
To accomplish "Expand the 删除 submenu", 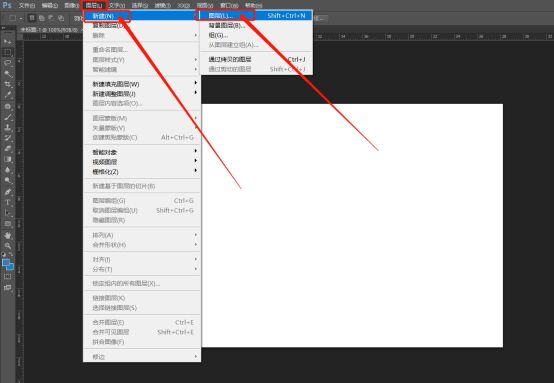I will pyautogui.click(x=142, y=35).
